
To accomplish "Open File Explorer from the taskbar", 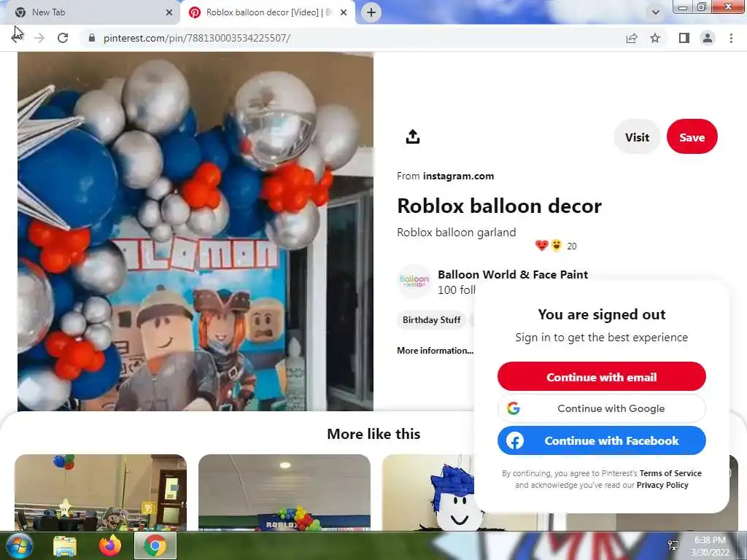I will pyautogui.click(x=65, y=545).
